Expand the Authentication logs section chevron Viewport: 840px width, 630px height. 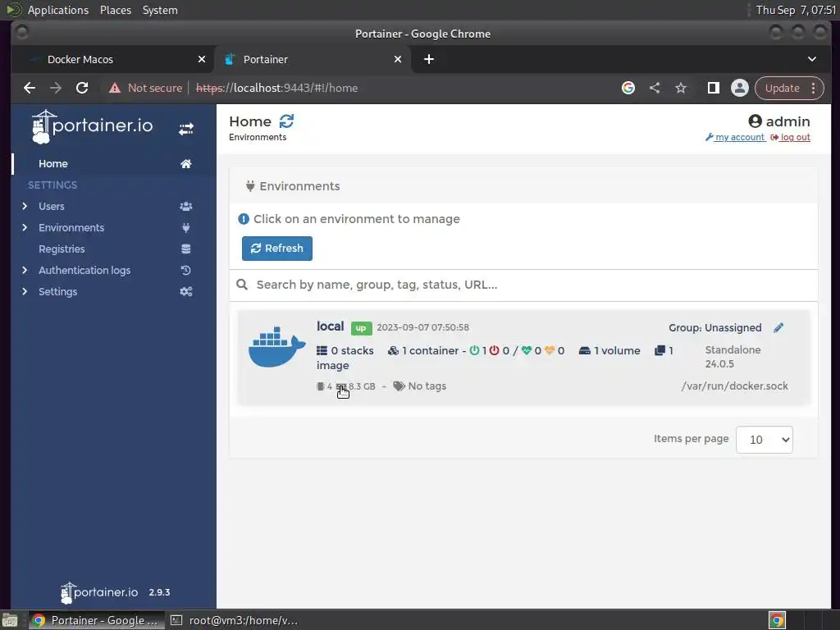click(25, 271)
